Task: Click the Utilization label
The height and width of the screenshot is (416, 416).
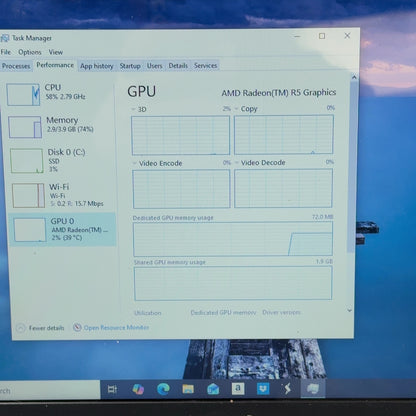Action: (148, 313)
